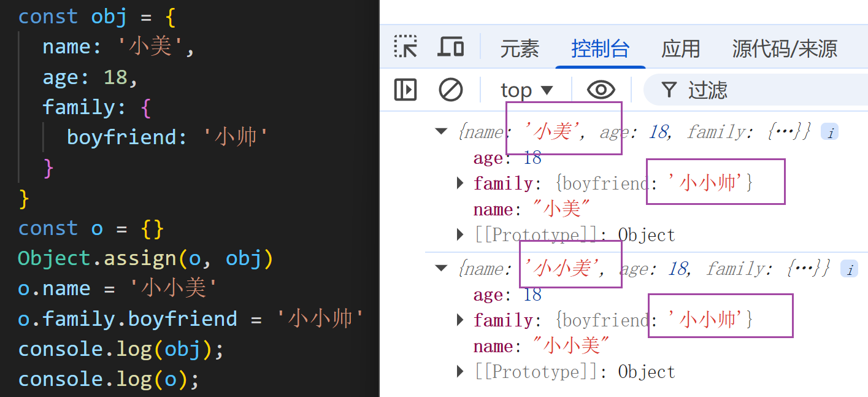868x397 pixels.
Task: Collapse the first logged object with name '小美'
Action: [x=441, y=131]
